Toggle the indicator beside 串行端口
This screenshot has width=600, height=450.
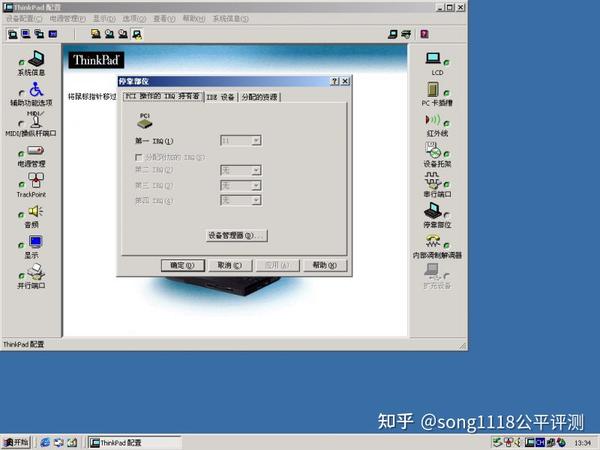point(447,184)
